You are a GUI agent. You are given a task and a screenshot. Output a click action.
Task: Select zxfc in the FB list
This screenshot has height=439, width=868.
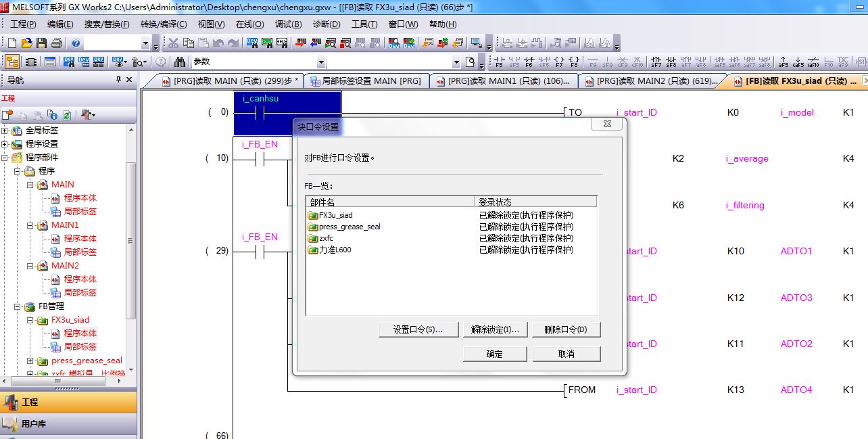click(x=326, y=238)
